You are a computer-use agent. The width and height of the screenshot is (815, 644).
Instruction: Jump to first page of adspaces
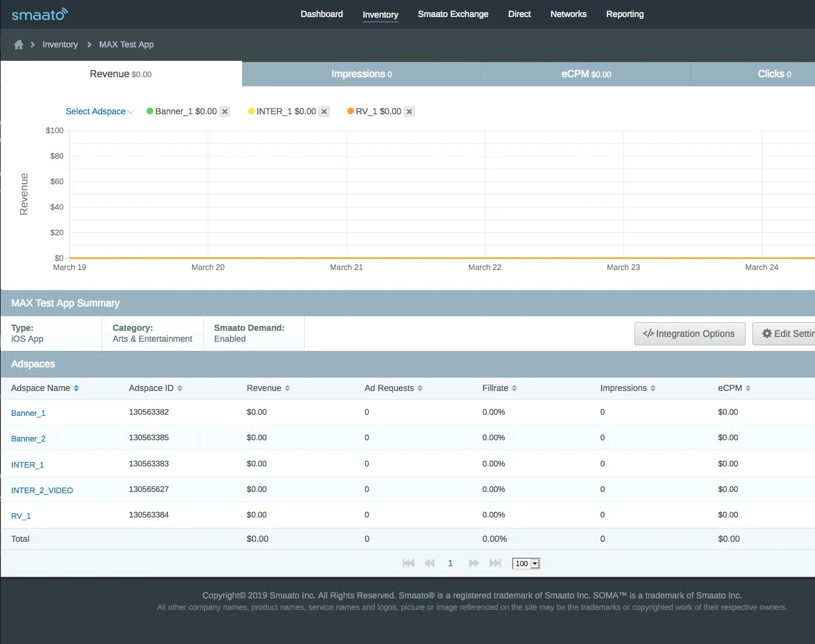(408, 563)
